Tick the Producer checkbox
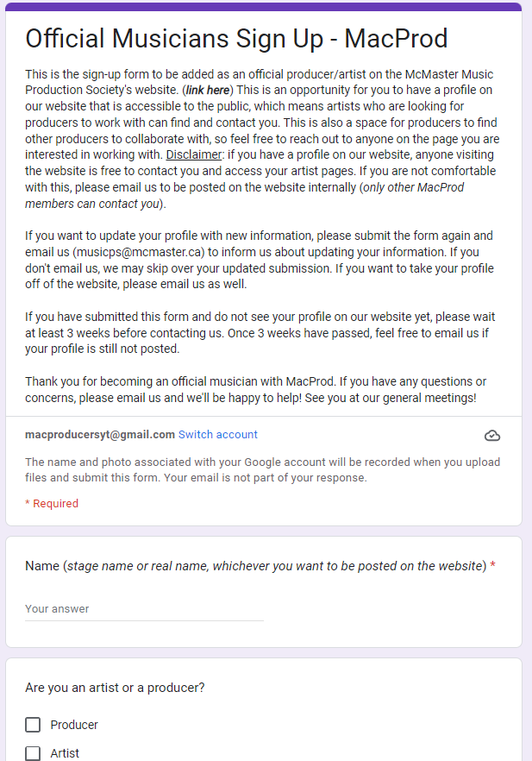 (x=33, y=725)
